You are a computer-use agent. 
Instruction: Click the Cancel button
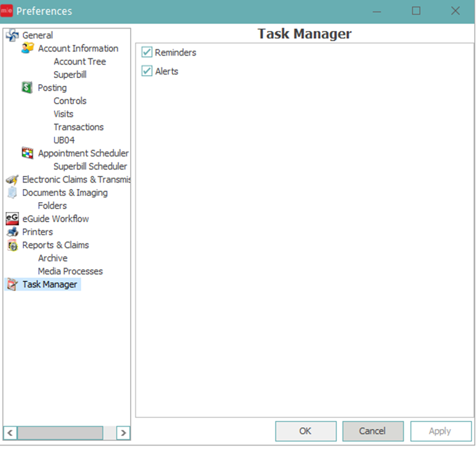click(372, 431)
